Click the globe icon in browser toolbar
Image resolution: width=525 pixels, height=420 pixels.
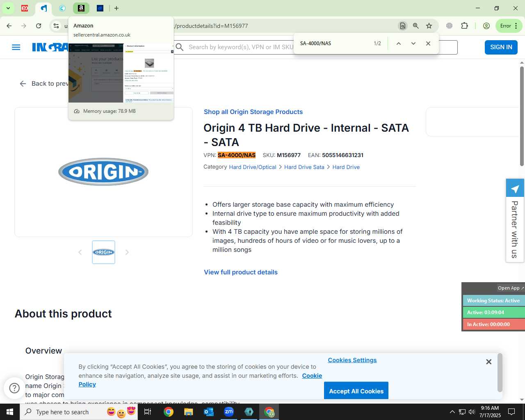pos(450,26)
